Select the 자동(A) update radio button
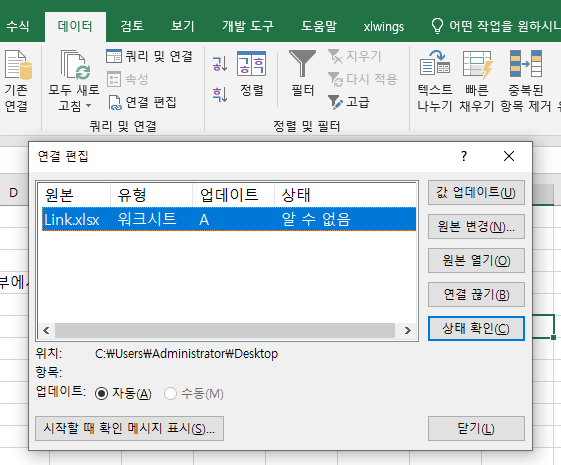Viewport: 561px width, 465px height. coord(102,394)
